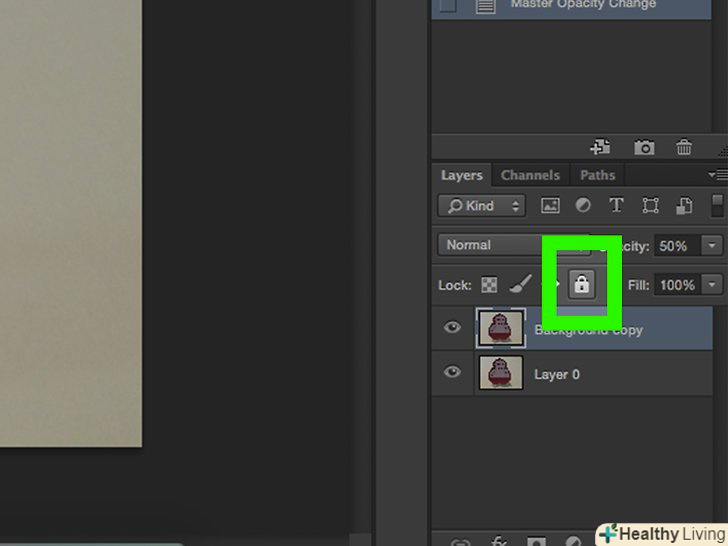Open the Layers panel flyout menu
This screenshot has height=546, width=728.
pos(718,175)
